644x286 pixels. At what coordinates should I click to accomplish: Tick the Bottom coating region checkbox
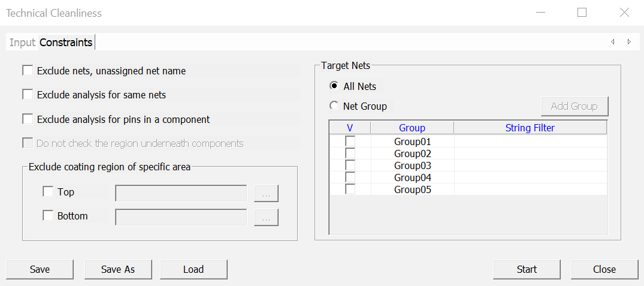tap(48, 216)
